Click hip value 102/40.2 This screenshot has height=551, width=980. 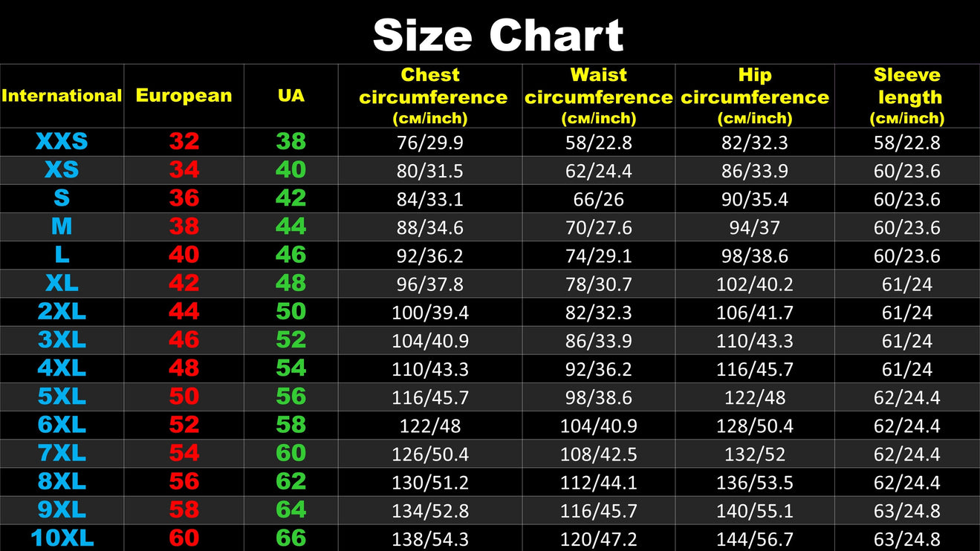(x=755, y=284)
